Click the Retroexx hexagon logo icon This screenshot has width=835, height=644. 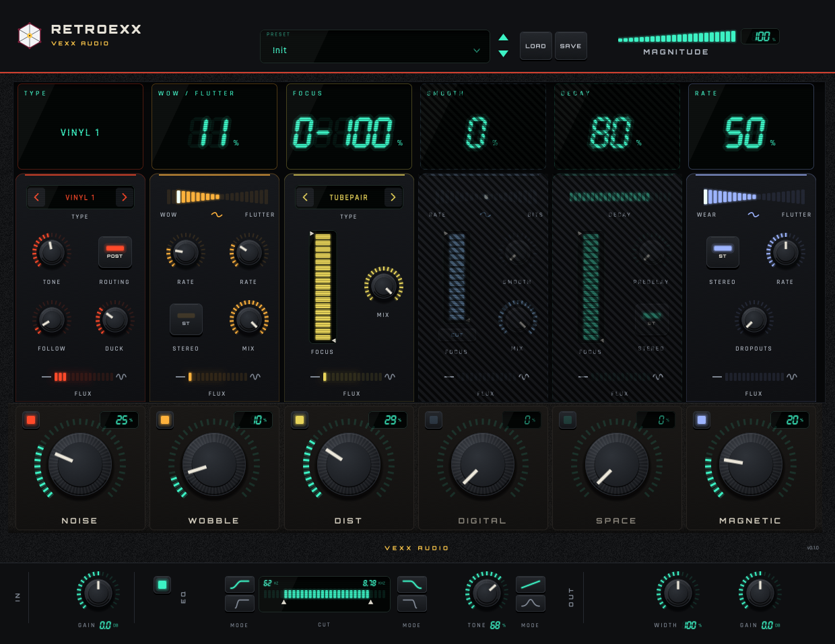coord(30,36)
